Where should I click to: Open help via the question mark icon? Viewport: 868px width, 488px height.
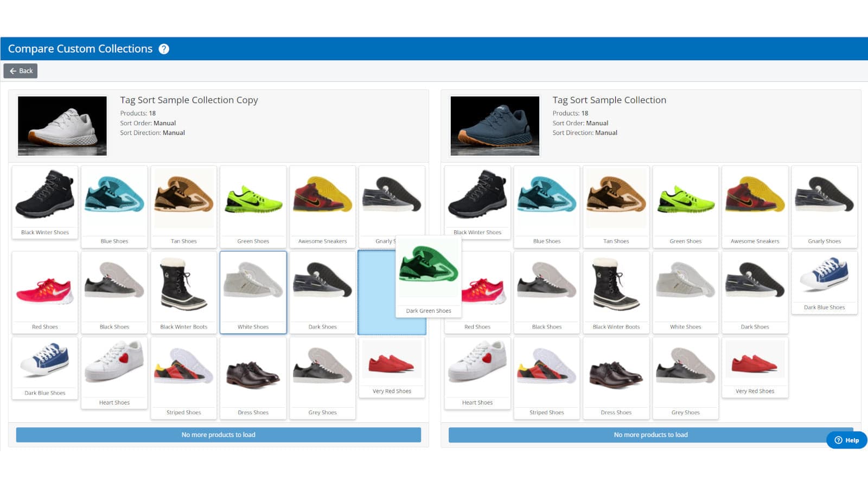click(x=163, y=49)
